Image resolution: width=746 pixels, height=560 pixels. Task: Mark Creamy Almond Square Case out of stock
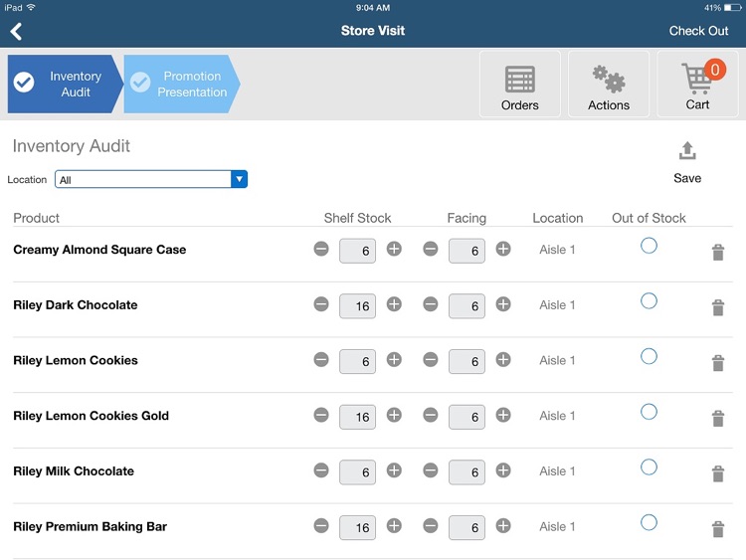649,246
